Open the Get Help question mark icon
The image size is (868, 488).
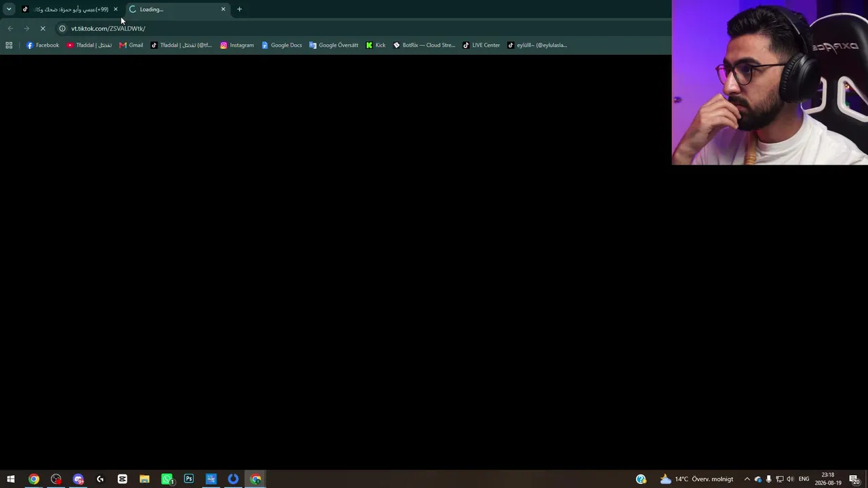tap(641, 479)
